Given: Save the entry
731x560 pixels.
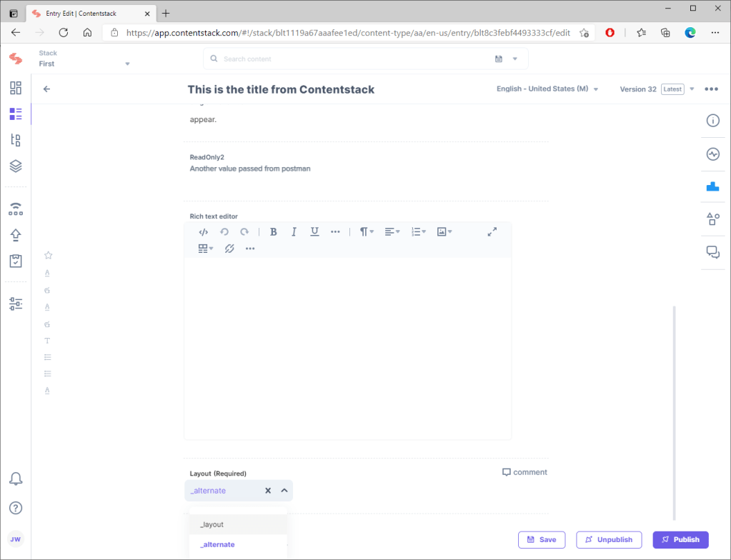Looking at the screenshot, I should point(542,539).
